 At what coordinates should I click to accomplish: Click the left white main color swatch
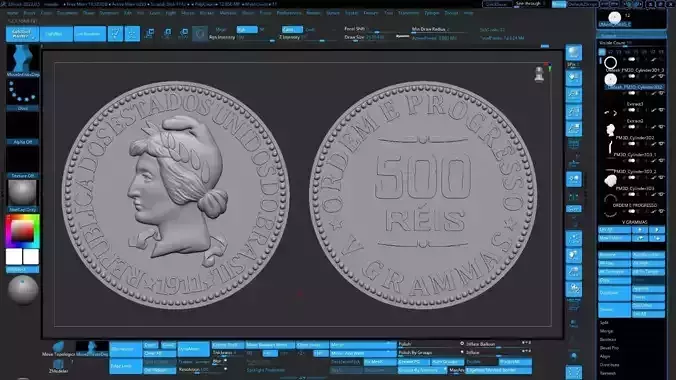tap(14, 257)
